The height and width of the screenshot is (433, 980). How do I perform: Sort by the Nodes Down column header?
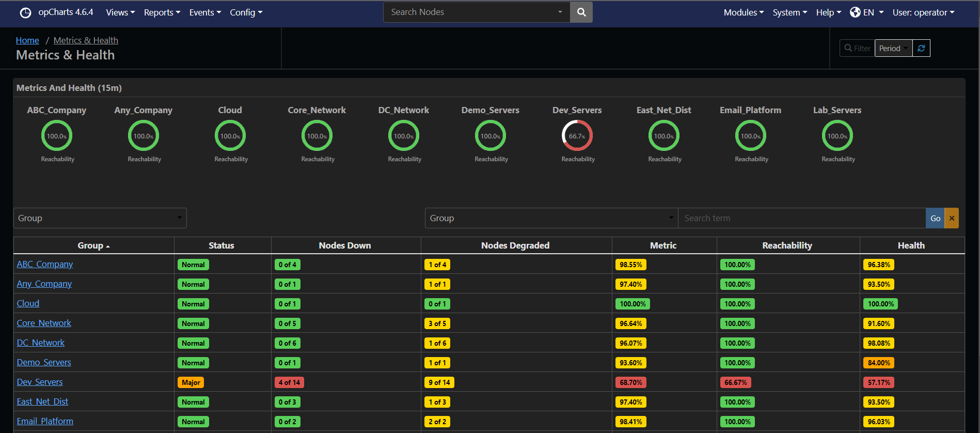click(345, 245)
